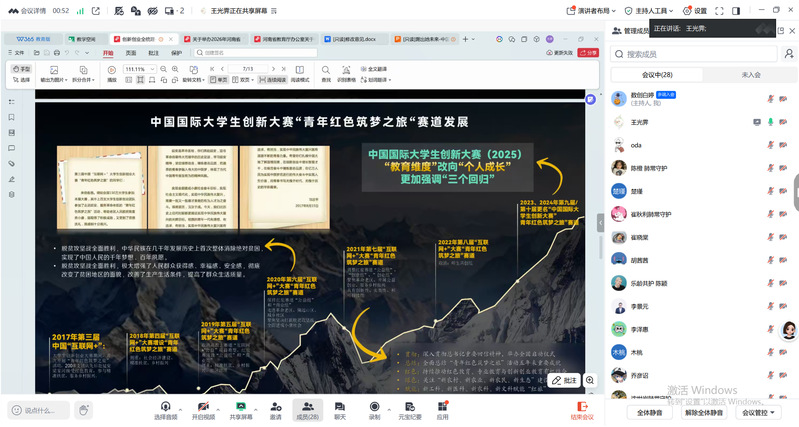Open the 111.11% zoom level dropdown
The image size is (799, 427).
coord(139,69)
